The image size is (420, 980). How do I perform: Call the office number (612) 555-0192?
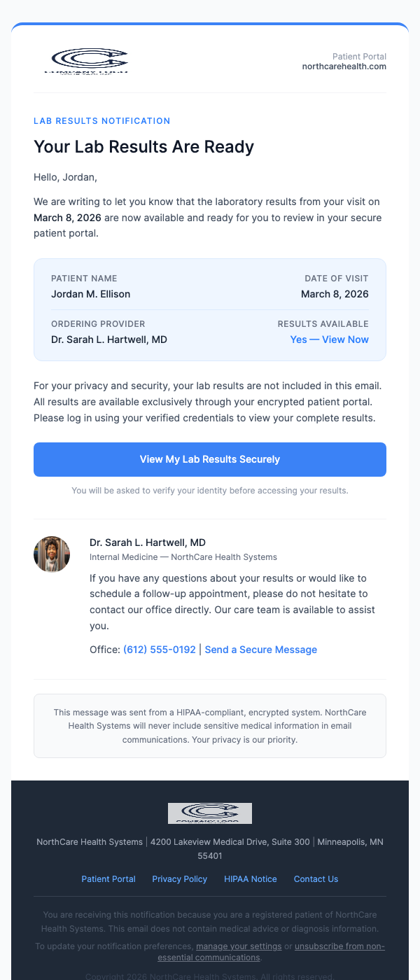point(160,650)
